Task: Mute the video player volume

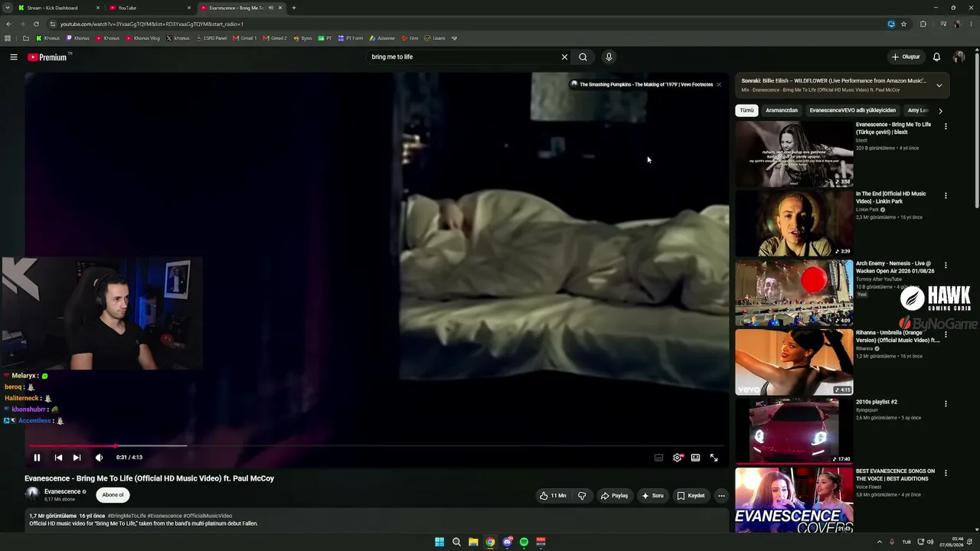Action: point(99,458)
